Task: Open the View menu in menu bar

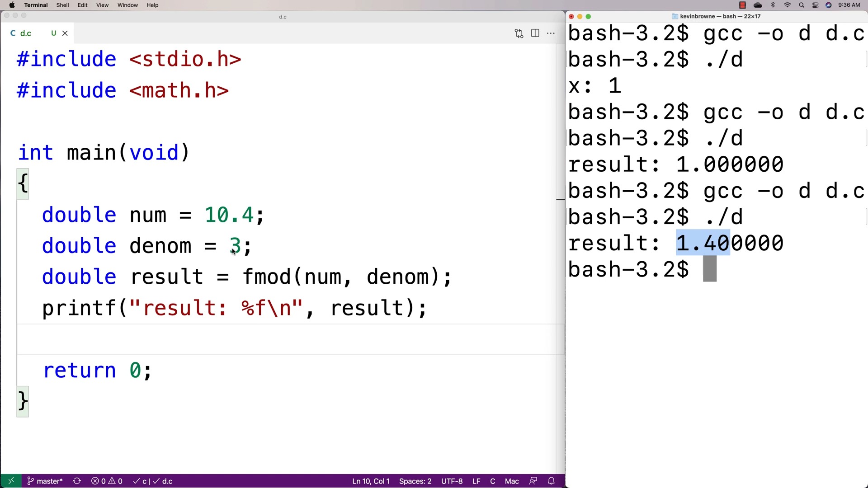Action: pyautogui.click(x=103, y=5)
